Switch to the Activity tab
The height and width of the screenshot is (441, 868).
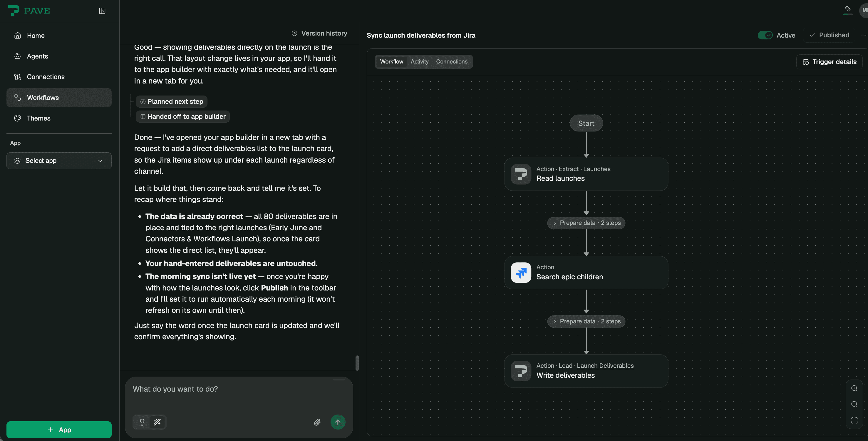(419, 61)
